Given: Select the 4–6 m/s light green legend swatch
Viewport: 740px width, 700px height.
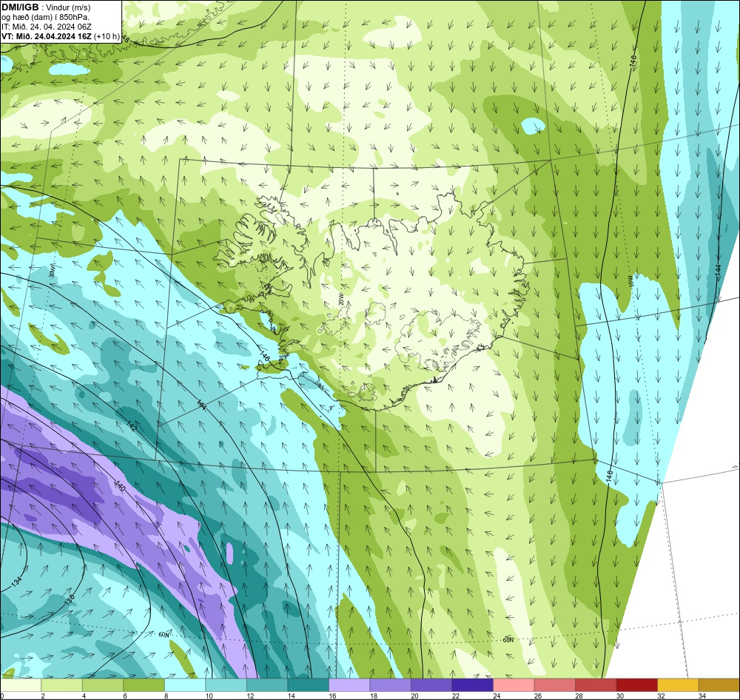Looking at the screenshot, I should (103, 685).
